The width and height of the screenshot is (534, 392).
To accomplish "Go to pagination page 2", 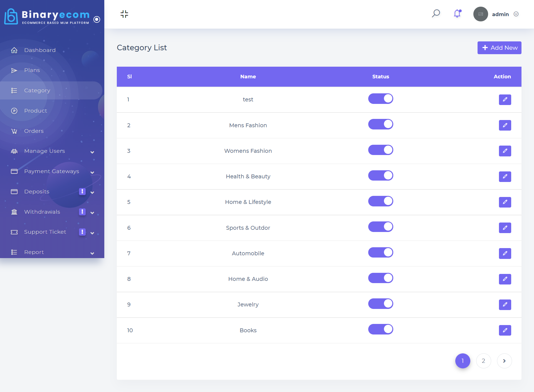I will (483, 361).
